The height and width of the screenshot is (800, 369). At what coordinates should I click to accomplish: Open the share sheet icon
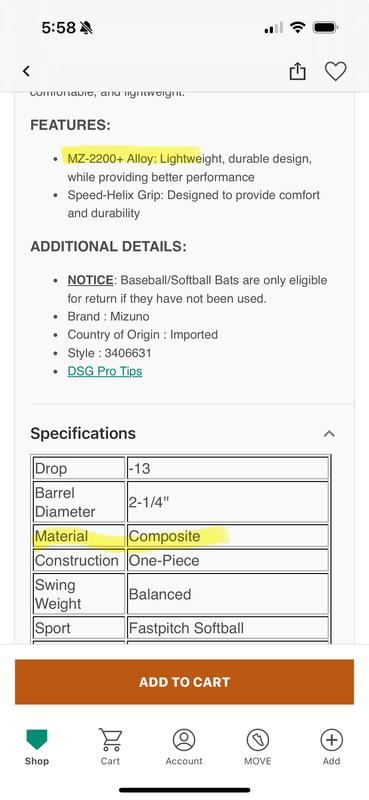(x=297, y=71)
